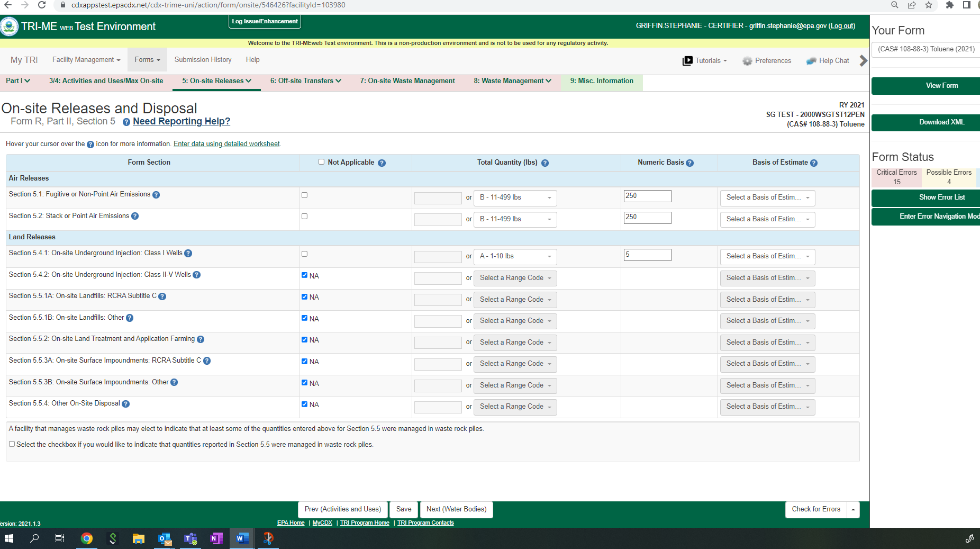Click help icon next to Basis of Estimate header
980x549 pixels.
(x=814, y=163)
